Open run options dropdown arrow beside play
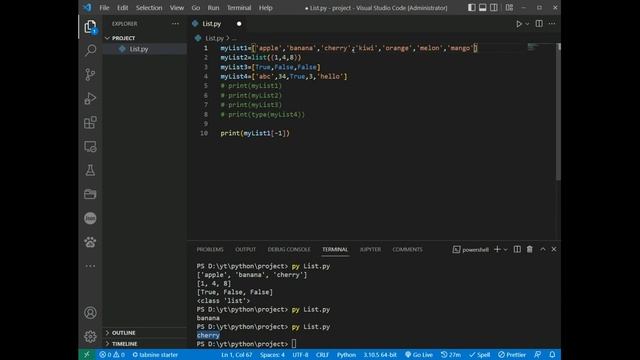 (x=527, y=24)
